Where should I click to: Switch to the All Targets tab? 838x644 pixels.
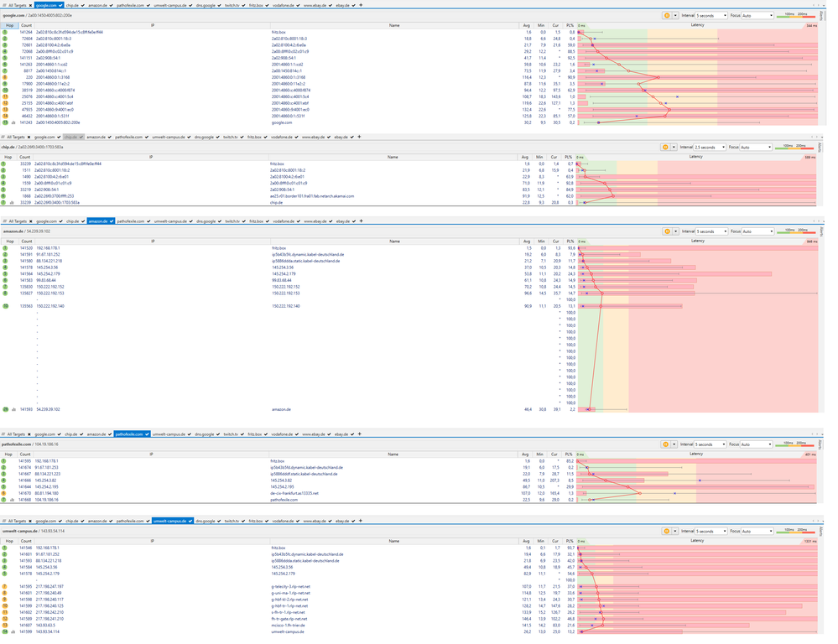pyautogui.click(x=18, y=4)
